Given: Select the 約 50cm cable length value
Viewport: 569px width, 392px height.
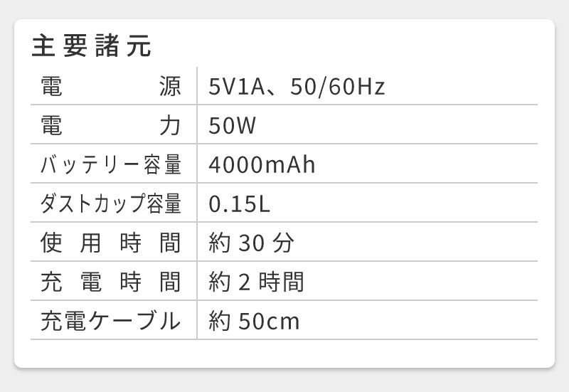Looking at the screenshot, I should tap(254, 321).
